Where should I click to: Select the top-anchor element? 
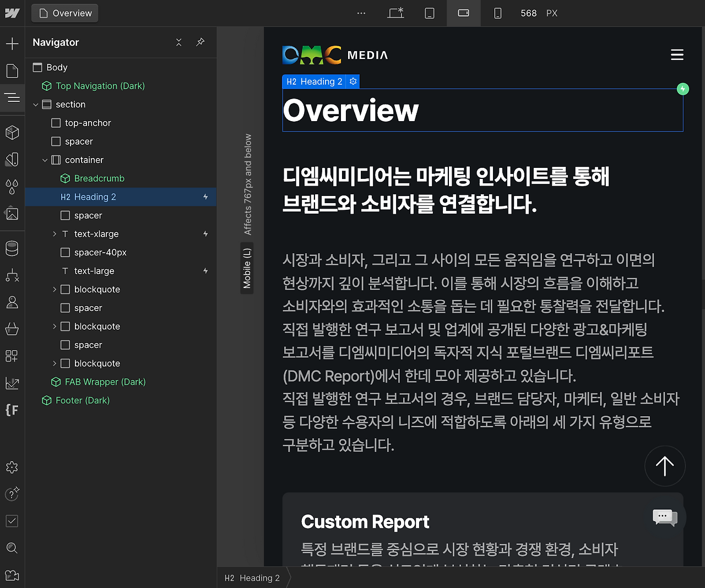[121, 123]
